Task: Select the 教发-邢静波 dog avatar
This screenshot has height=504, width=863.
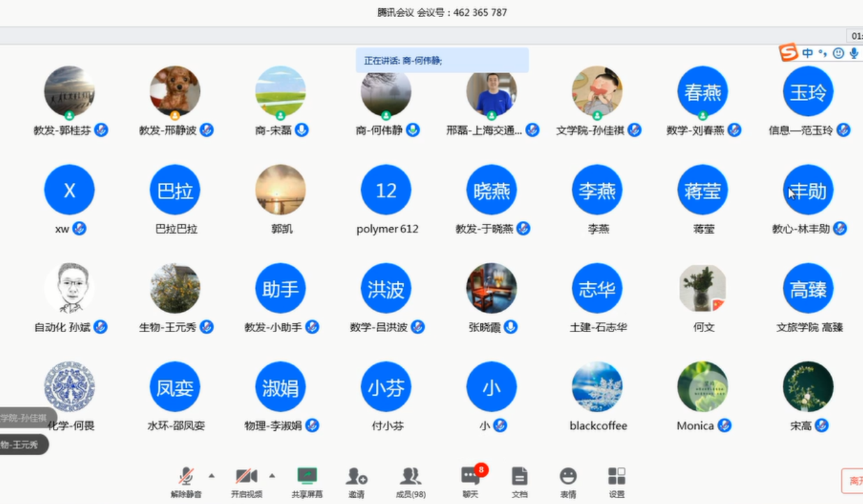Action: point(175,92)
